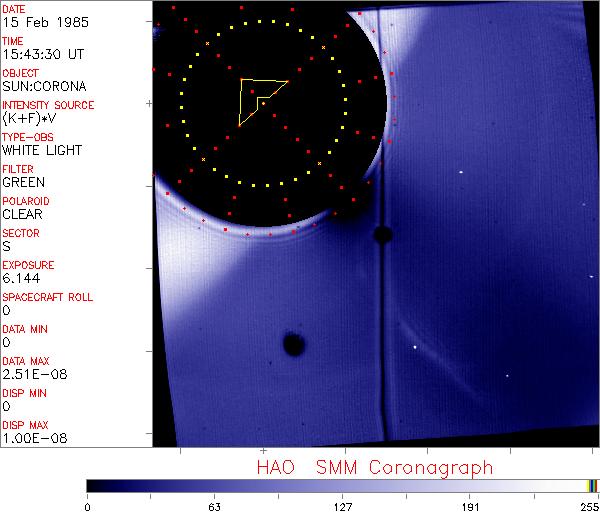Click the DATA MIN label

coord(25,329)
